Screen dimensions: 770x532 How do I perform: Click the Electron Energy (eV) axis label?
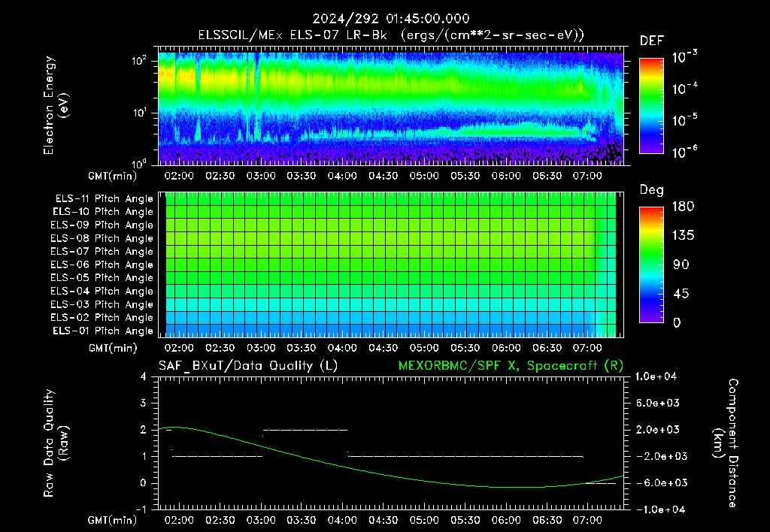(x=56, y=105)
